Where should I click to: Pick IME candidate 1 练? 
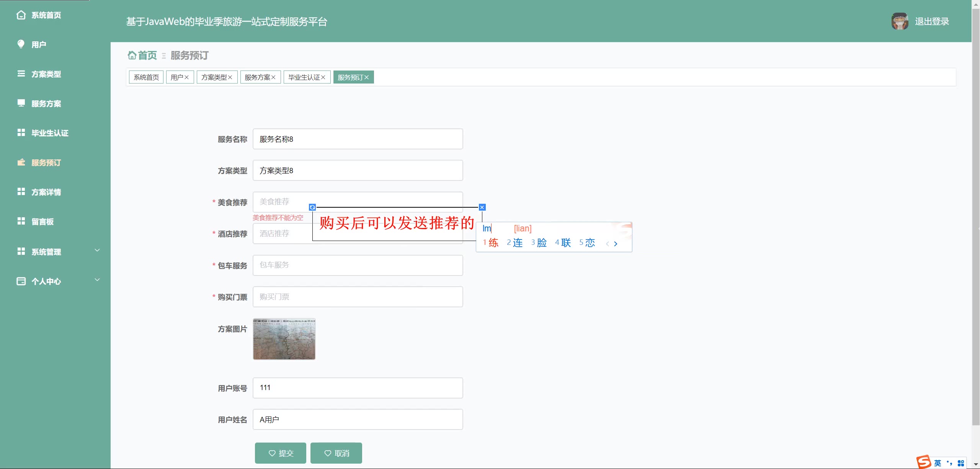pyautogui.click(x=491, y=243)
